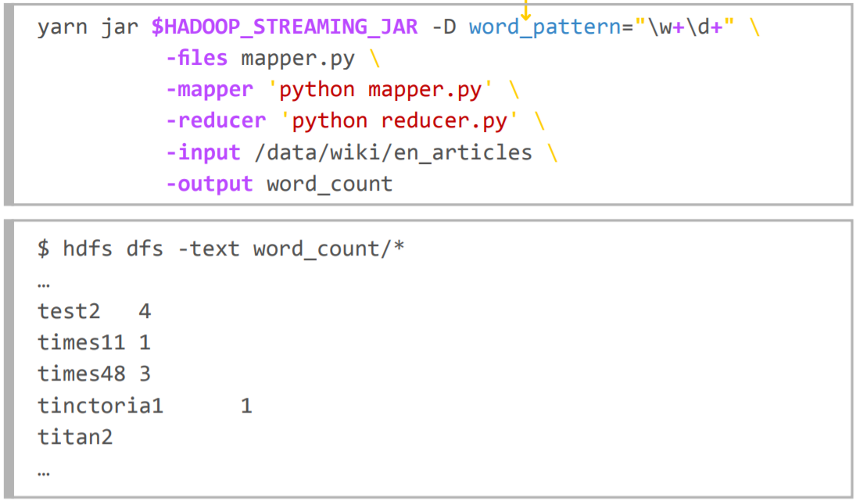The height and width of the screenshot is (504, 856).
Task: Click the -input flag
Action: pos(202,152)
